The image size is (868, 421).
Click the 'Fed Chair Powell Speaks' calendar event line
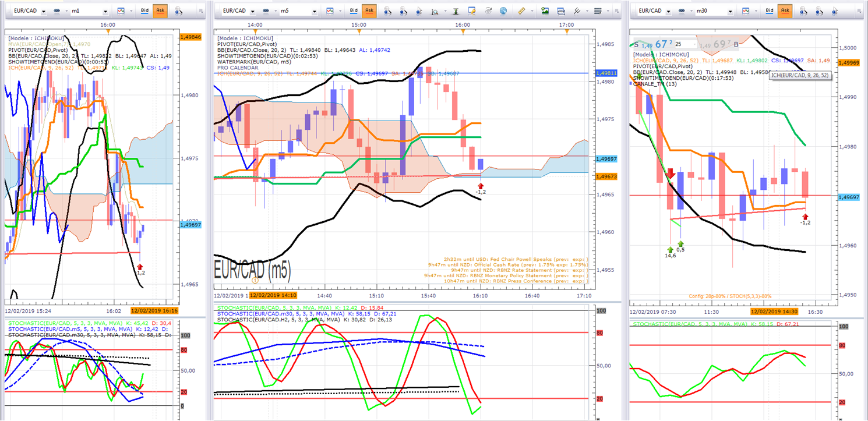tap(516, 259)
